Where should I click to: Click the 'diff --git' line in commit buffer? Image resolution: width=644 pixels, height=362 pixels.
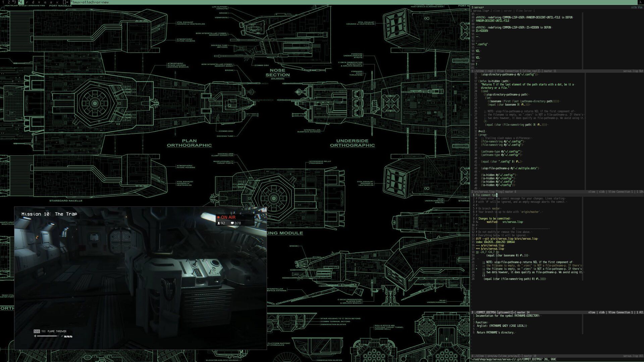point(506,239)
